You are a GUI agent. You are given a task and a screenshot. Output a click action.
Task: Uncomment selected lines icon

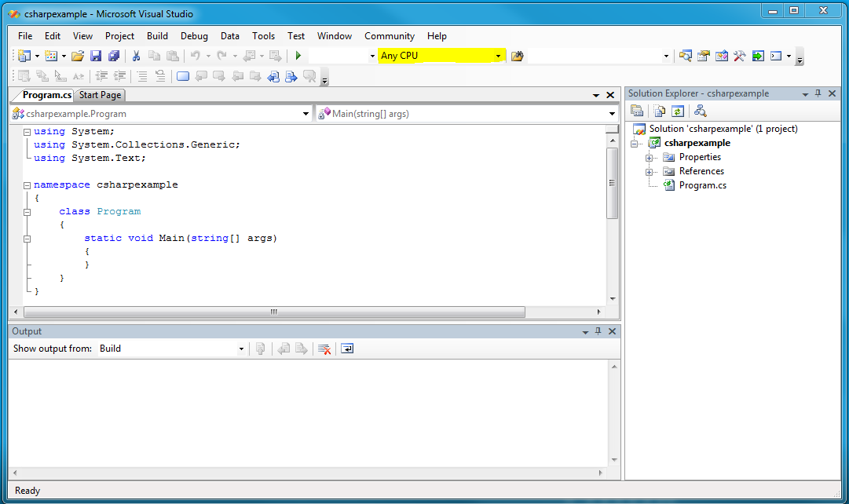pos(160,76)
